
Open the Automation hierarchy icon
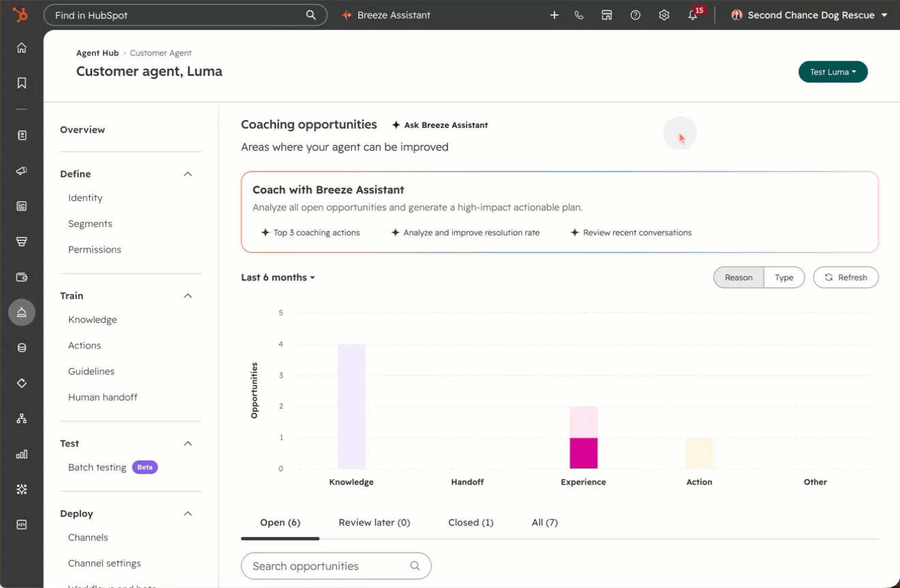click(22, 419)
